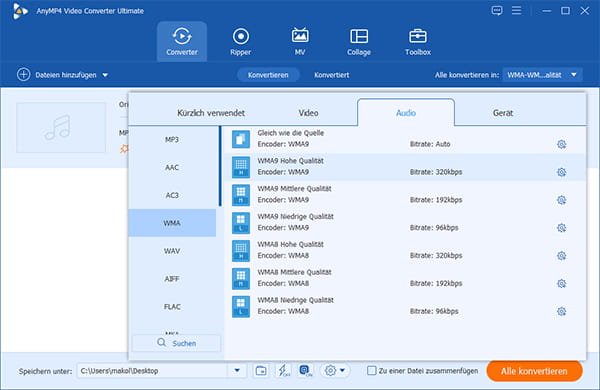Viewport: 600px width, 390px height.
Task: Click the music file thumbnail
Action: coord(61,127)
